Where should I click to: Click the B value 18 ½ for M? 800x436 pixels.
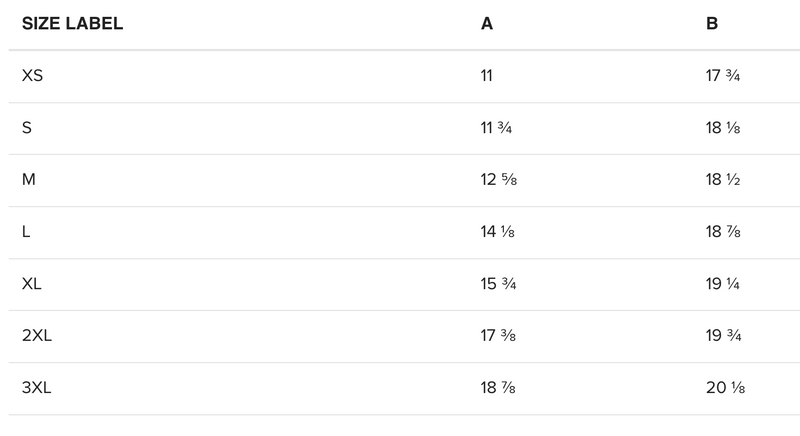[725, 180]
